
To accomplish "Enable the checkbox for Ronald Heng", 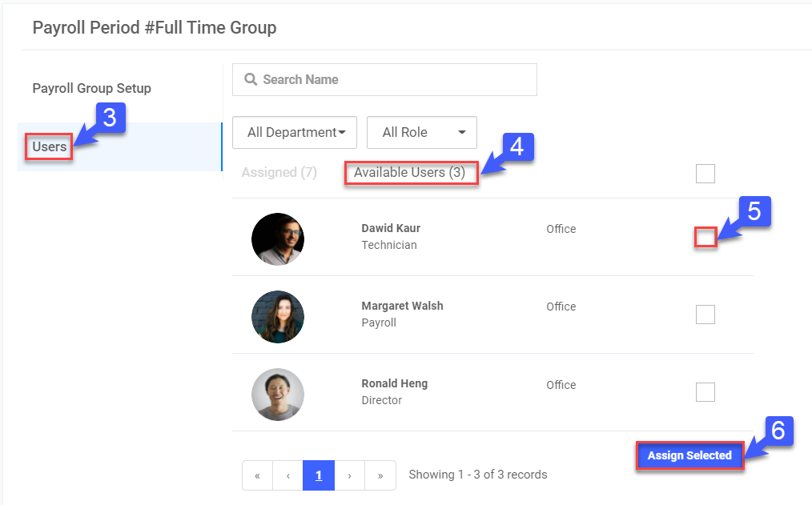I will pyautogui.click(x=705, y=392).
